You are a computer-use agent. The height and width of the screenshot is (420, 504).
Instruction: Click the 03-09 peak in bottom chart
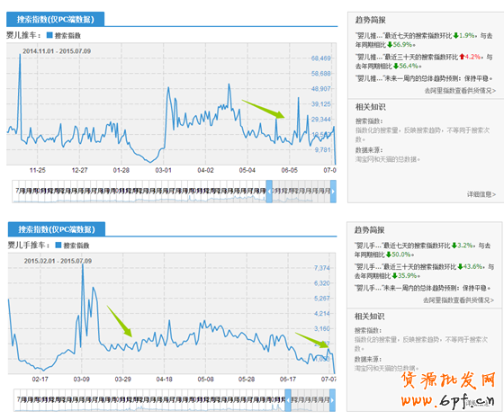tap(83, 265)
